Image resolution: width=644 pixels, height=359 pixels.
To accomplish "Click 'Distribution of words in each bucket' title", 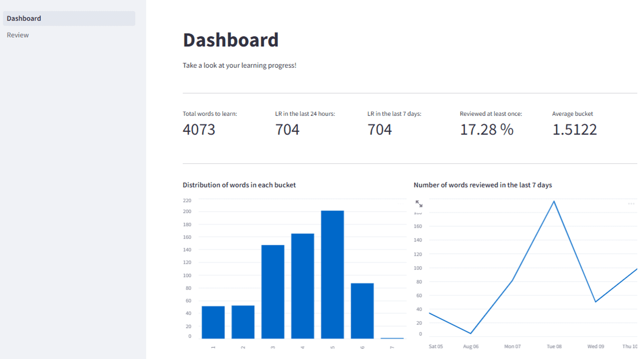I will pos(239,185).
